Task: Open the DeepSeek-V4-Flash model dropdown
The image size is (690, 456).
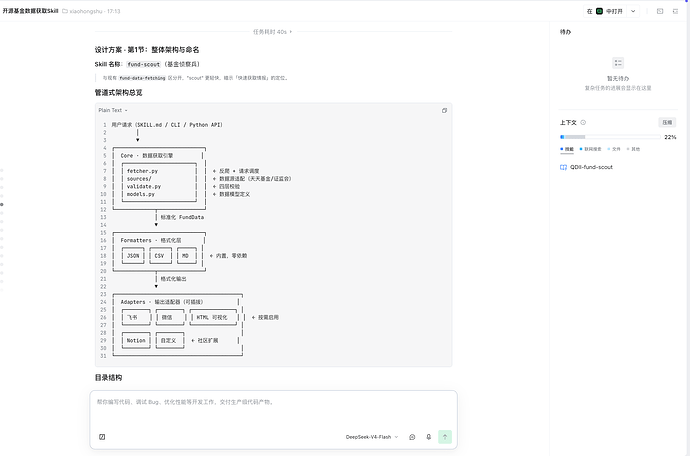Action: point(372,437)
